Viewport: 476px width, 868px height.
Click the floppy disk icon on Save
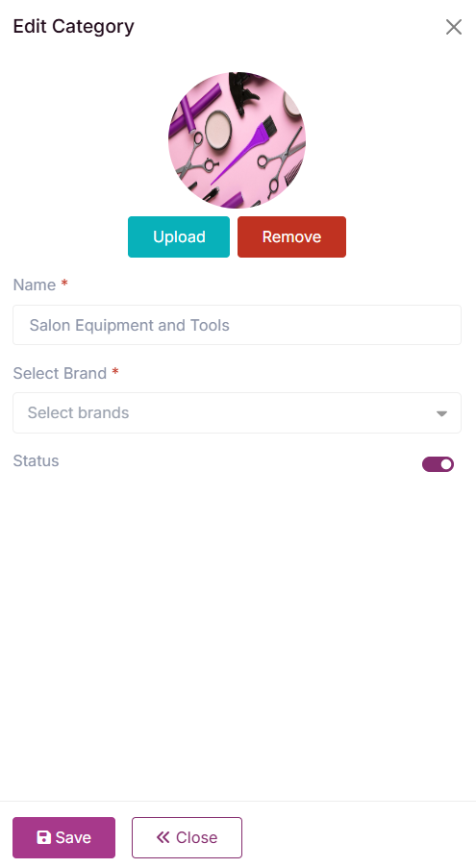coord(43,837)
